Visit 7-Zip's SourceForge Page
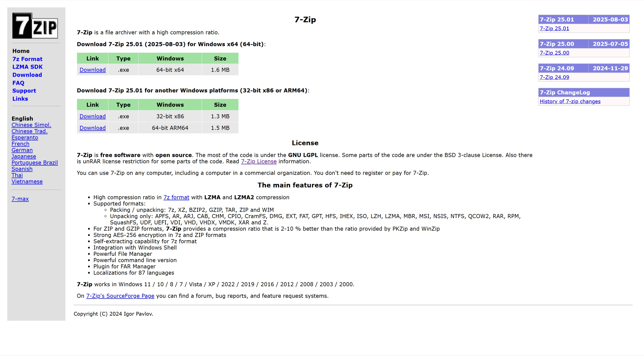 [120, 296]
